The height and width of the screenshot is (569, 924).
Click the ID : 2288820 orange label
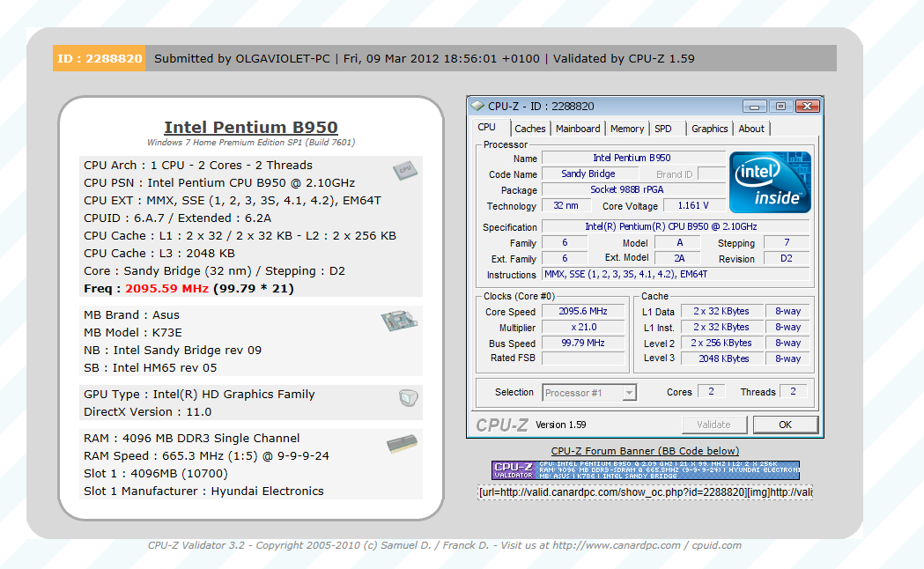tap(99, 58)
